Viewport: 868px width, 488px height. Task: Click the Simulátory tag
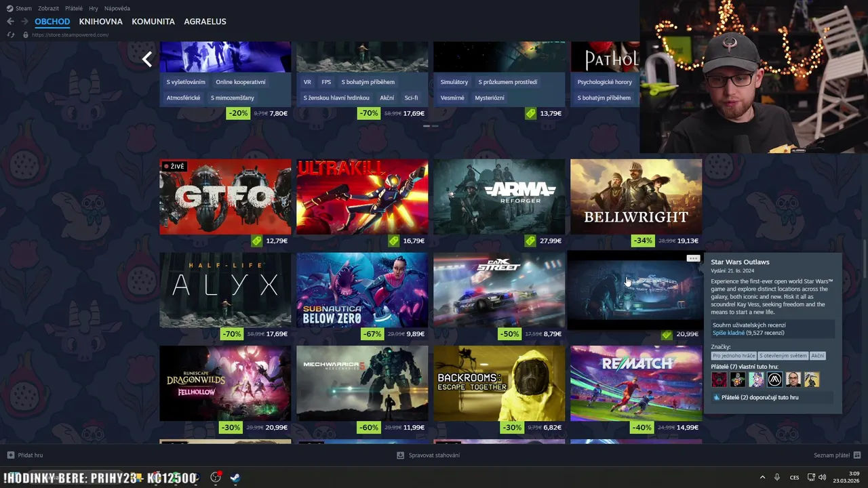coord(454,82)
